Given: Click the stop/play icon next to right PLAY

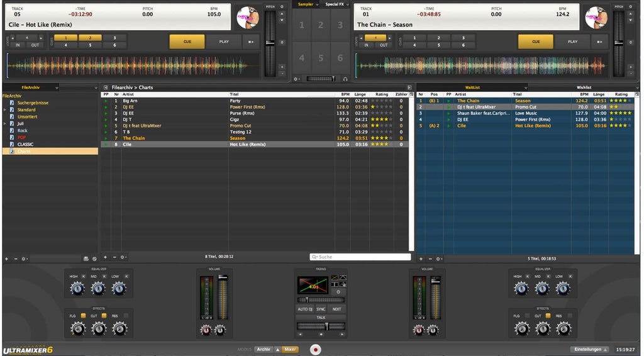Looking at the screenshot, I should pos(599,42).
